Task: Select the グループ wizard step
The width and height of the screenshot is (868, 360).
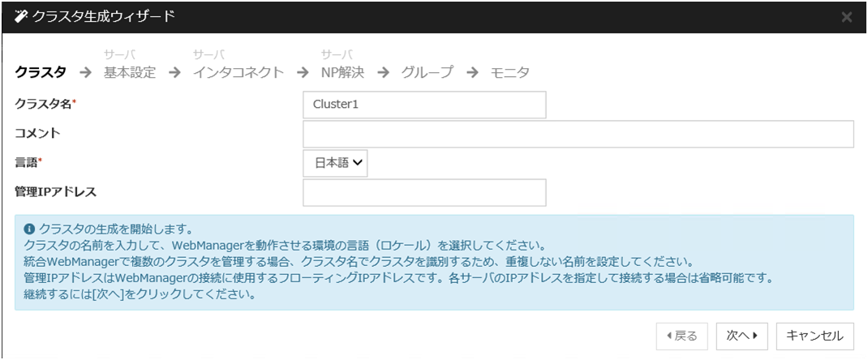Action: [x=428, y=72]
